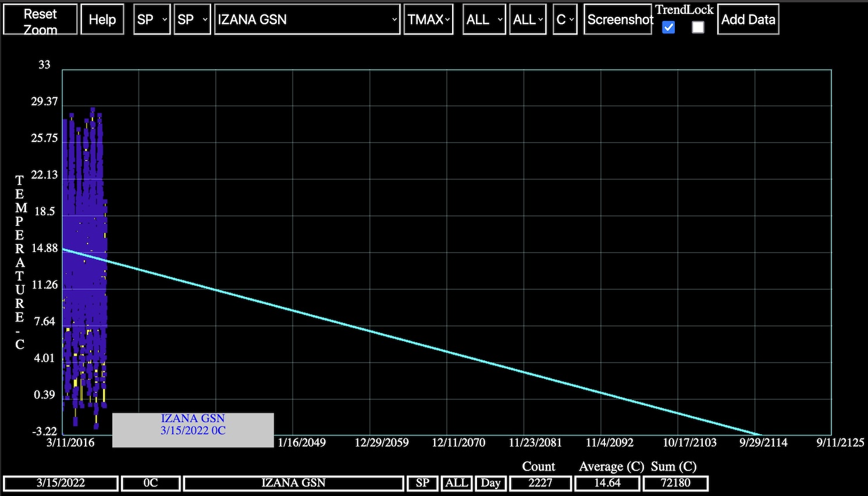Expand the TMAX measurement dropdown

428,20
